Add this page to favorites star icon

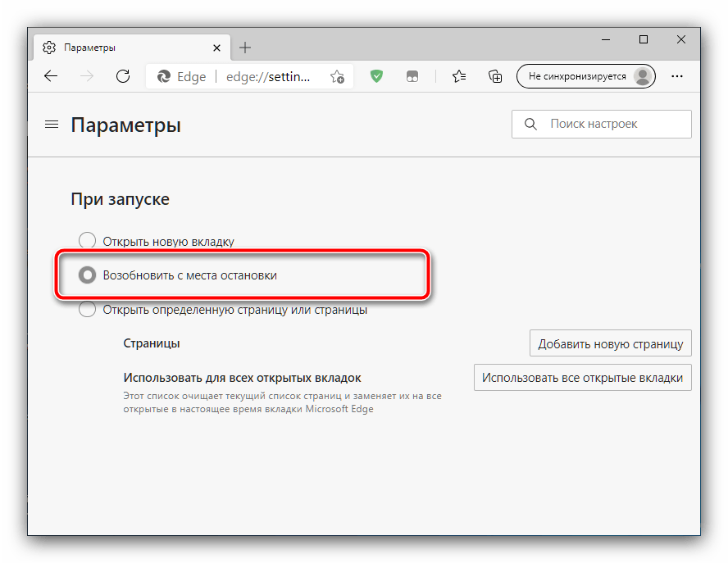click(338, 76)
